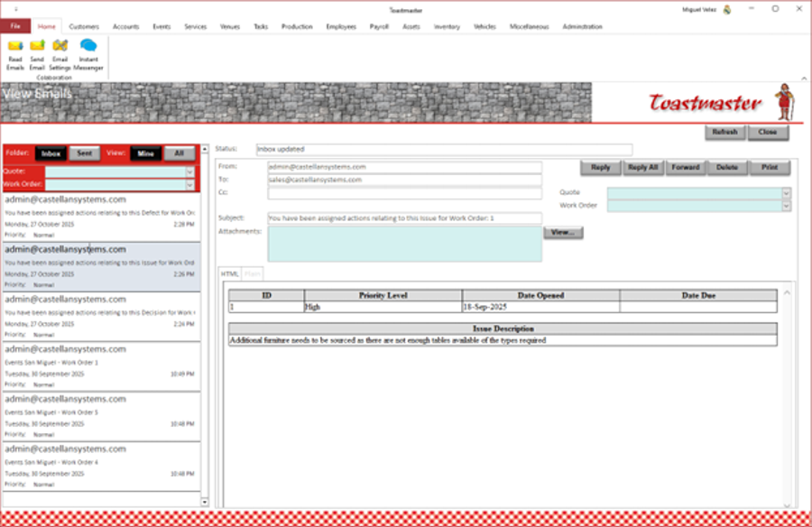Click the Attachments list box
This screenshot has height=527, width=812.
coord(404,244)
